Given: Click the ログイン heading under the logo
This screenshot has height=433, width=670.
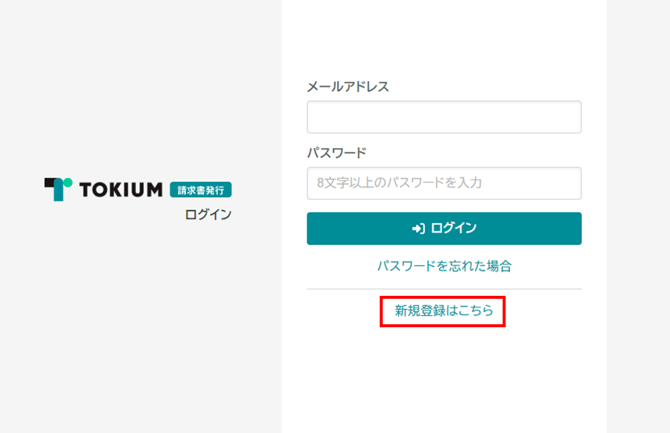Looking at the screenshot, I should 208,214.
